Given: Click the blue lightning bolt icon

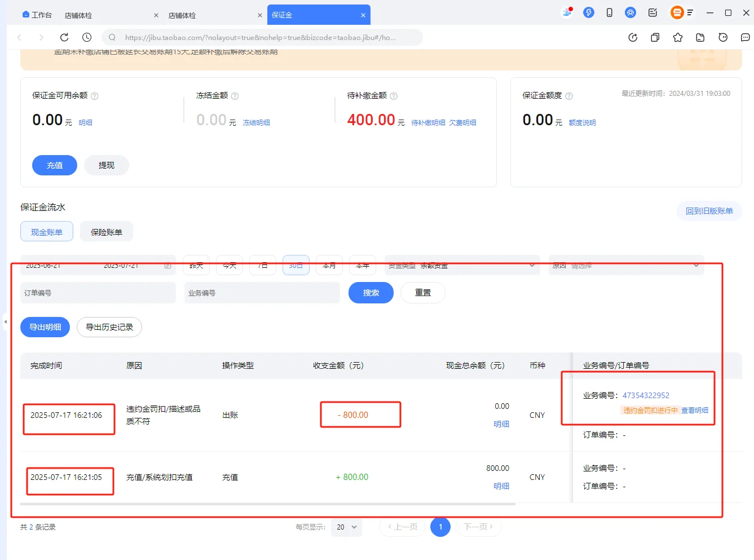Looking at the screenshot, I should point(589,12).
